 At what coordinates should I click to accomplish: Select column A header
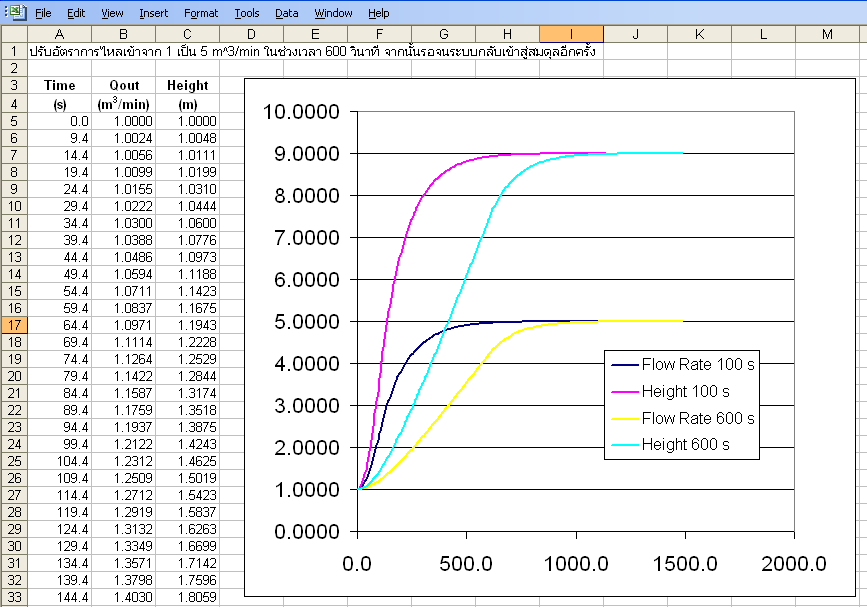pos(59,34)
